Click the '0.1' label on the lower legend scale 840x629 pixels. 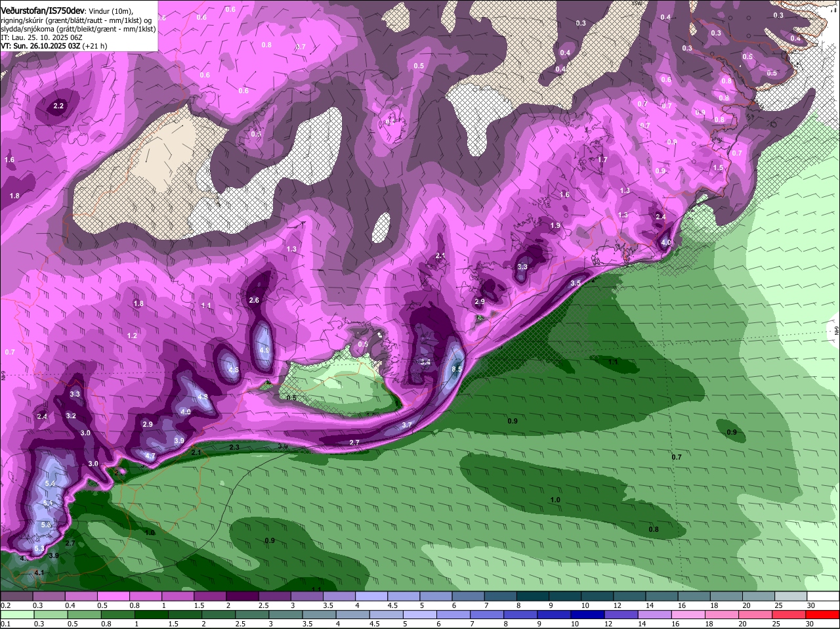click(5, 624)
